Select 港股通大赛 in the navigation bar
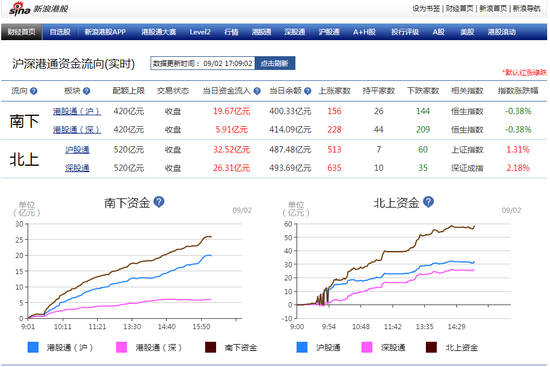Screen dimensions: 550x367 pyautogui.click(x=159, y=32)
